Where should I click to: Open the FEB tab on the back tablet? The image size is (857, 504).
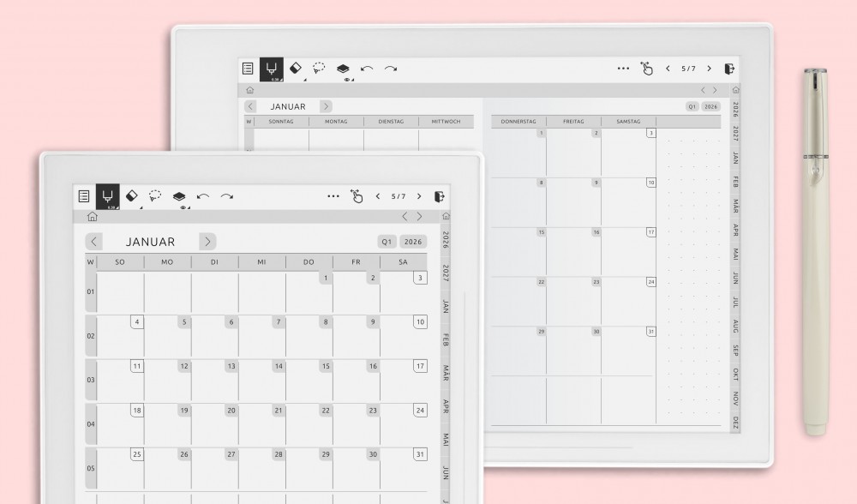736,182
